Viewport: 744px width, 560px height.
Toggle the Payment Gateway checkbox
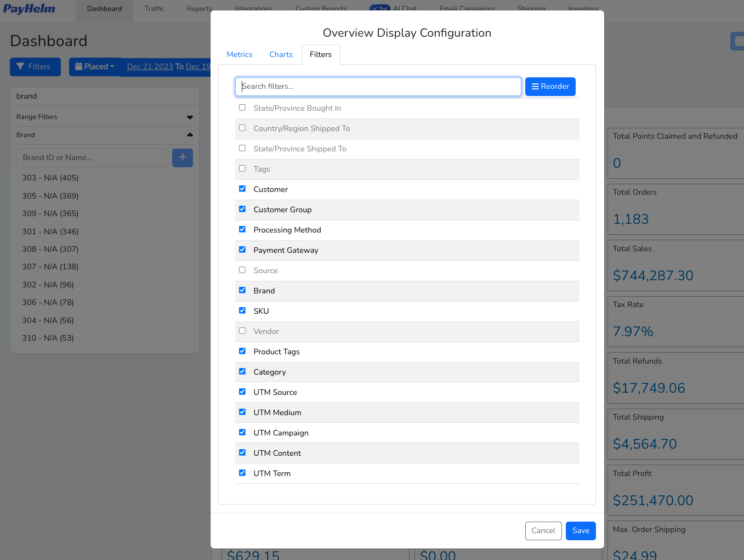click(242, 250)
